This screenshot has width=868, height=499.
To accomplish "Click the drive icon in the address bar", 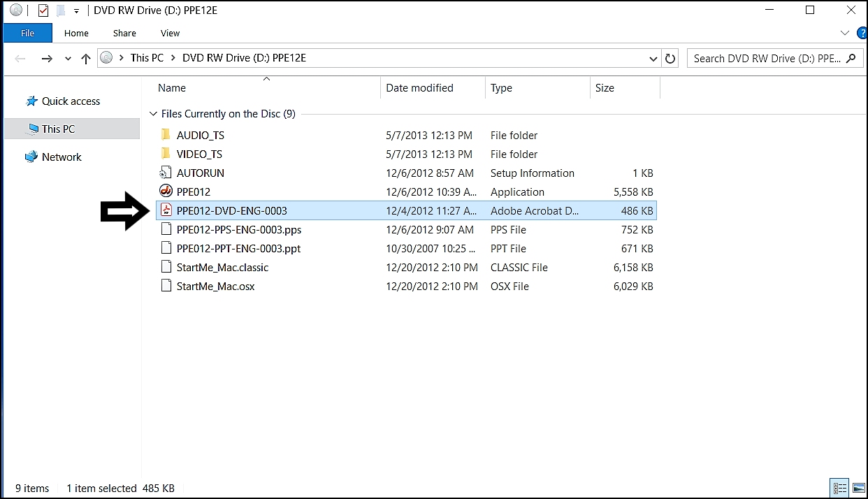I will (106, 58).
